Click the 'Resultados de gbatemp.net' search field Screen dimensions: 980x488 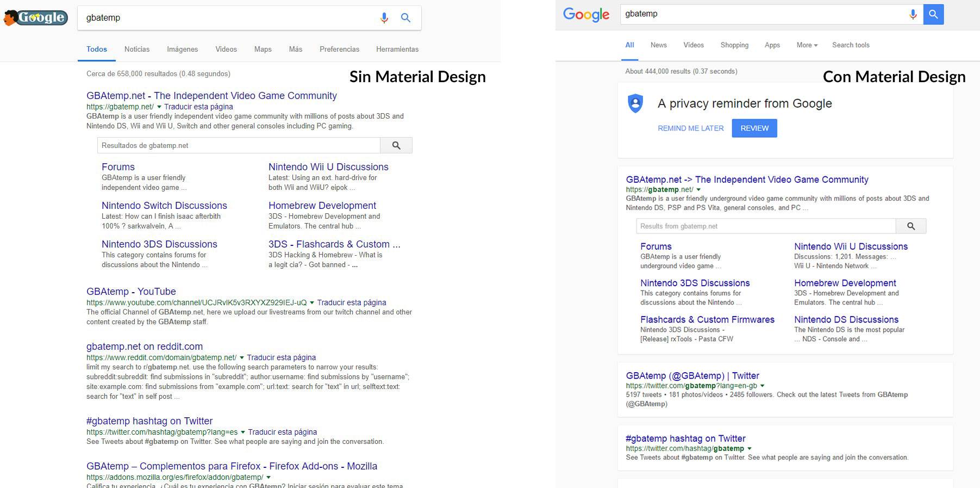pos(239,145)
